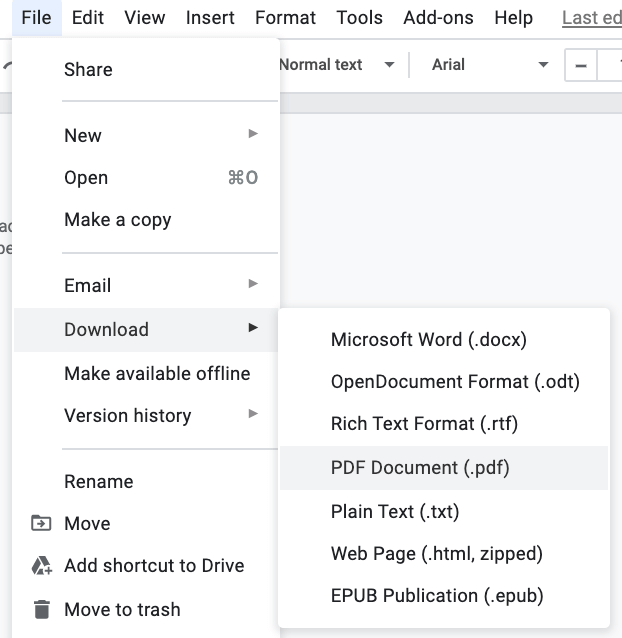Expand the New submenu

pyautogui.click(x=146, y=135)
